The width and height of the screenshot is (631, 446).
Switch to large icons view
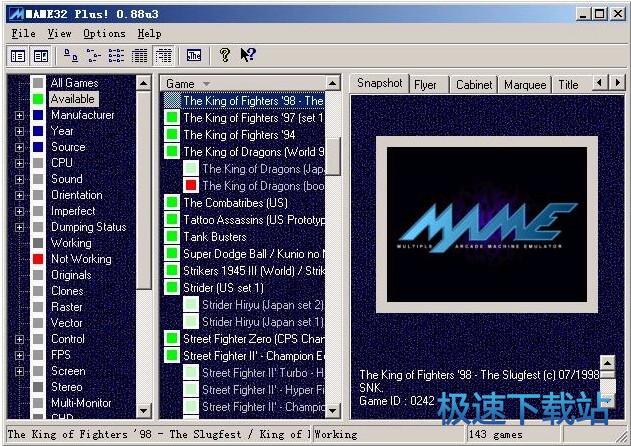tap(71, 56)
